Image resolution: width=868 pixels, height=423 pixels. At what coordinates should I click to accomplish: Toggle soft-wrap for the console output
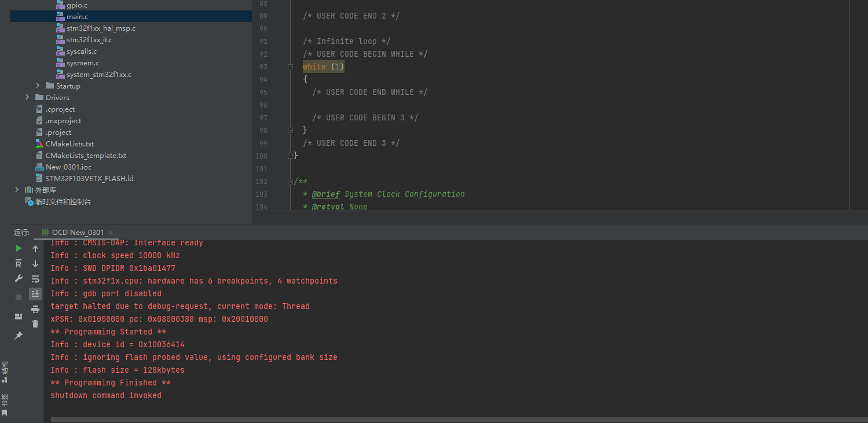point(35,279)
